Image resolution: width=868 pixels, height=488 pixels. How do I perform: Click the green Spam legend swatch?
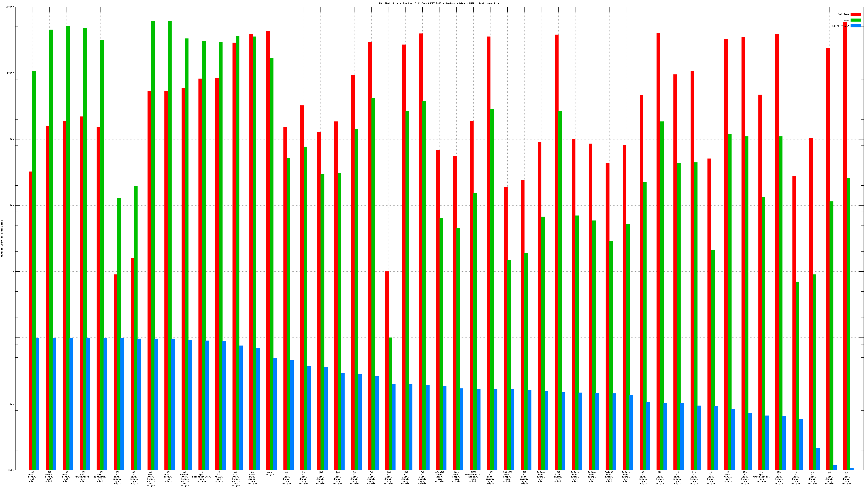click(856, 20)
